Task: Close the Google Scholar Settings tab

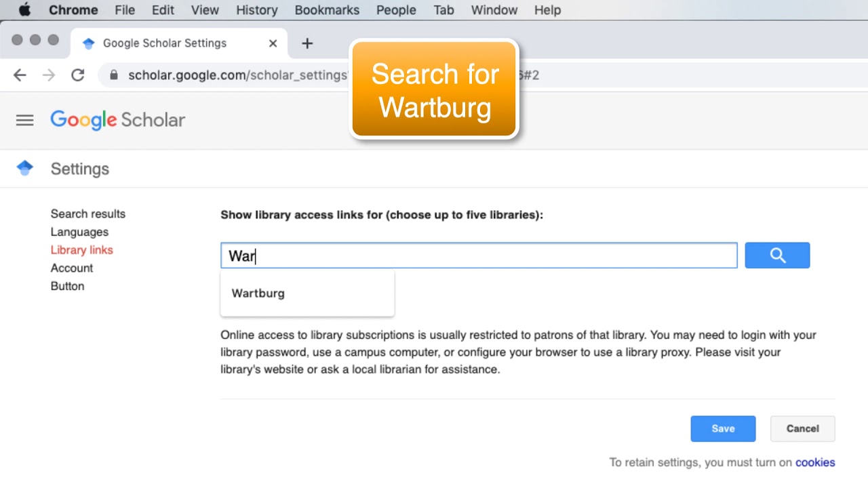Action: point(273,43)
